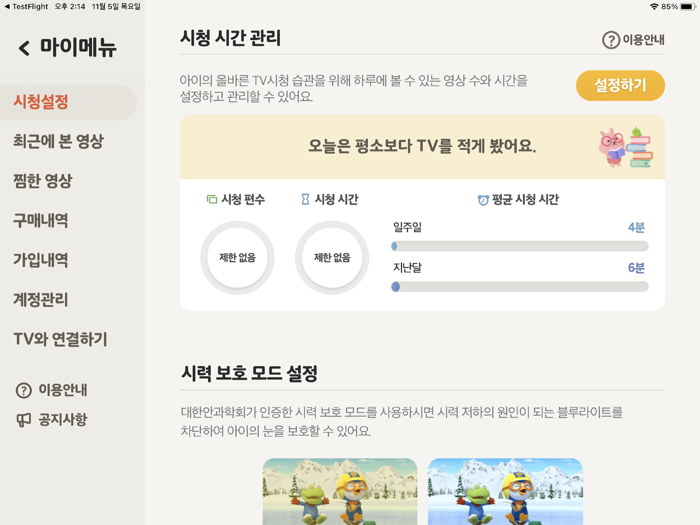Click the 평균 시청 시간 alarm clock icon
The width and height of the screenshot is (700, 525).
pyautogui.click(x=483, y=200)
